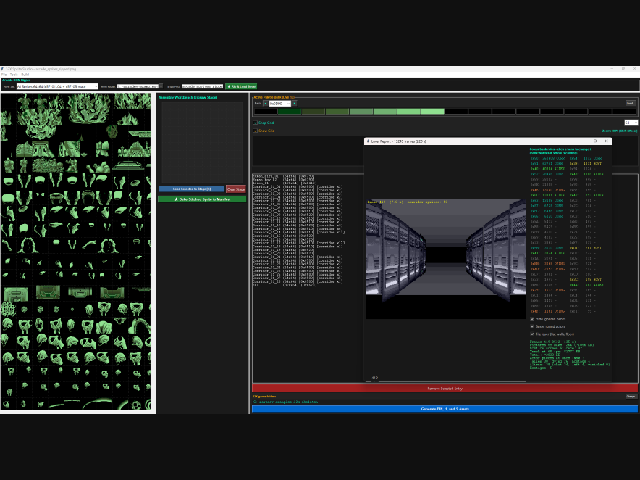Click the large flame creature sprite in sheet
Screen dimensions: 640x480
click(x=39, y=116)
